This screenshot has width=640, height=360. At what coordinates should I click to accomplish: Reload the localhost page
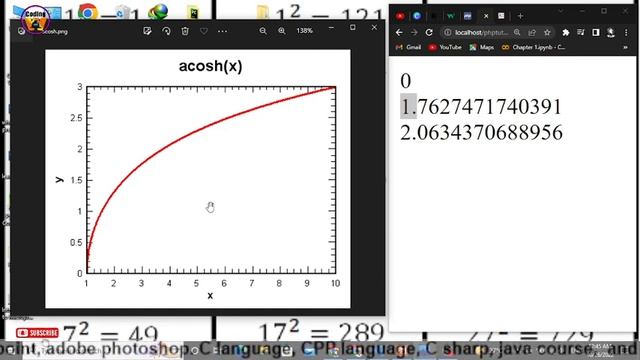[429, 32]
